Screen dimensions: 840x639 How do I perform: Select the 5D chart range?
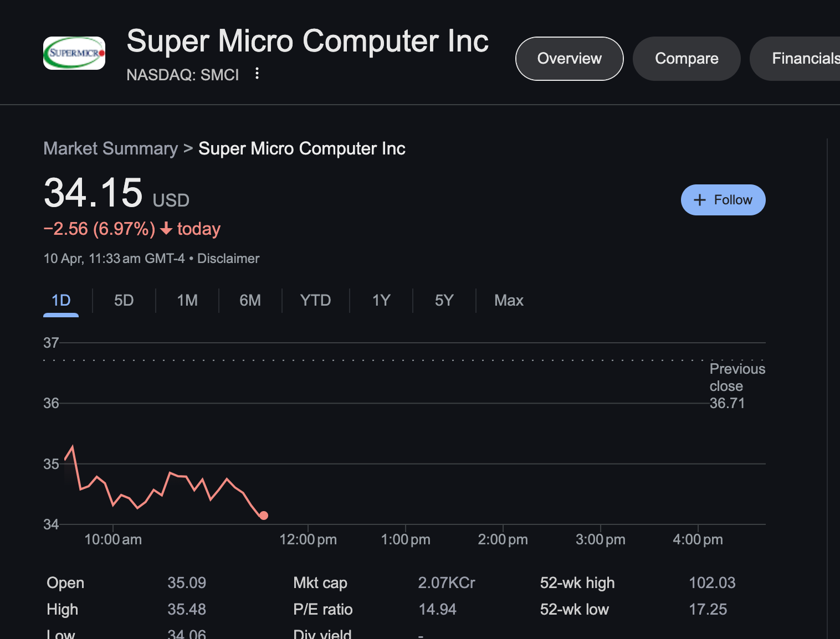coord(124,301)
